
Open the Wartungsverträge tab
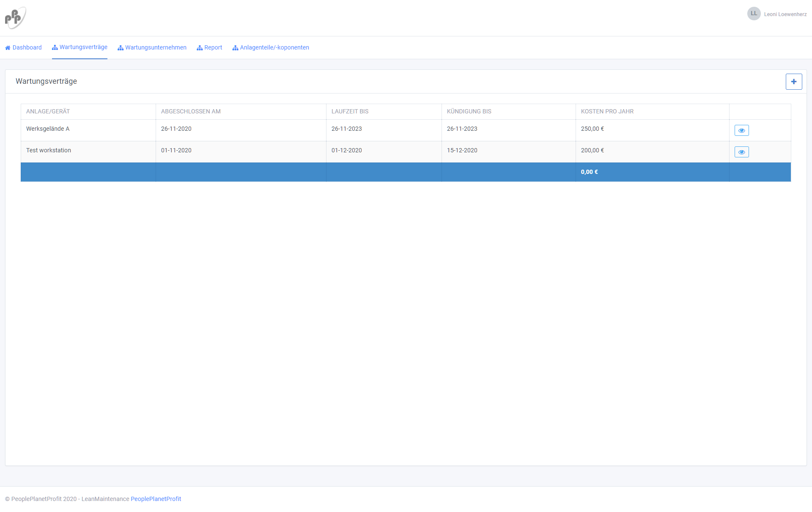[x=83, y=47]
